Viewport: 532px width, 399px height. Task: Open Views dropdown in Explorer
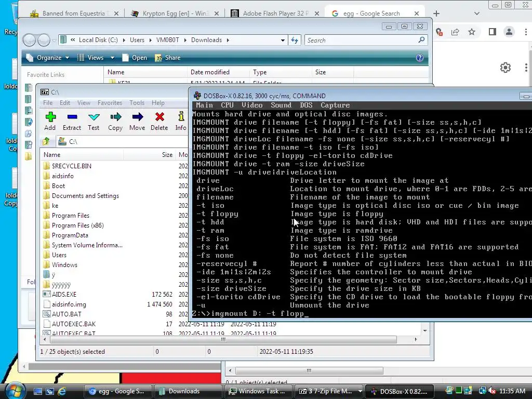[x=96, y=58]
